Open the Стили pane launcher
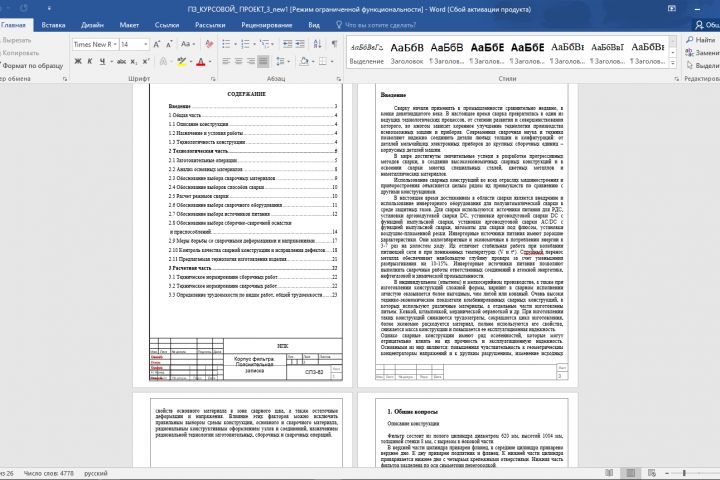The height and width of the screenshot is (480, 720). point(676,79)
